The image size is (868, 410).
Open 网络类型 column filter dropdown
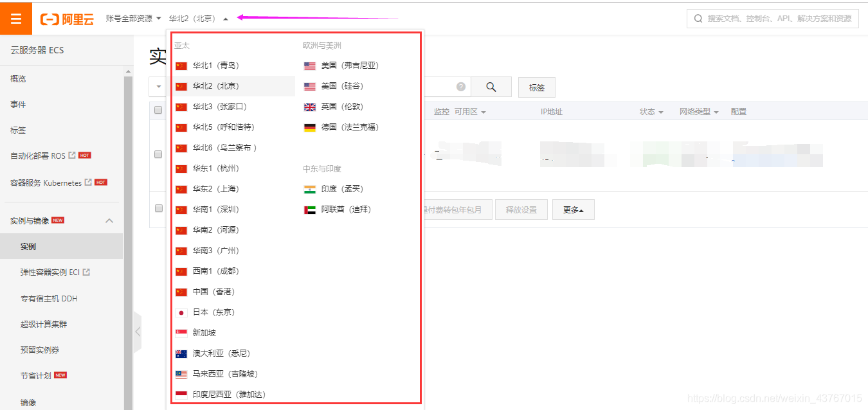coord(699,112)
